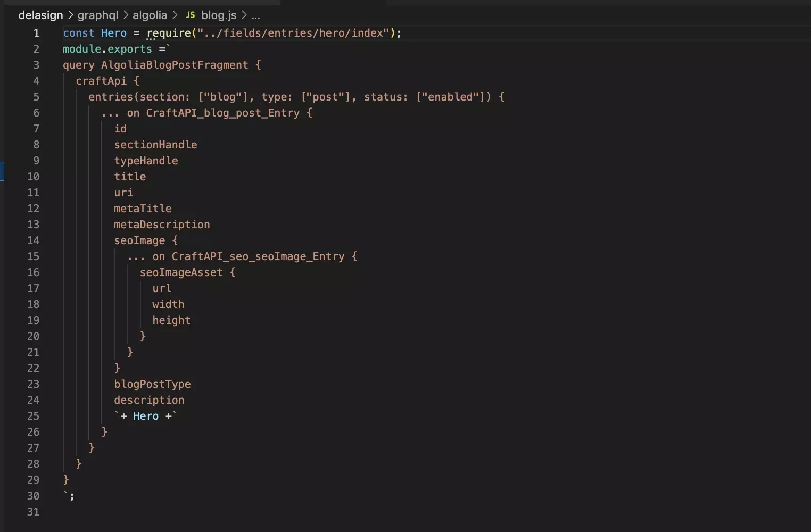Click the seoImageAsset field

[181, 272]
